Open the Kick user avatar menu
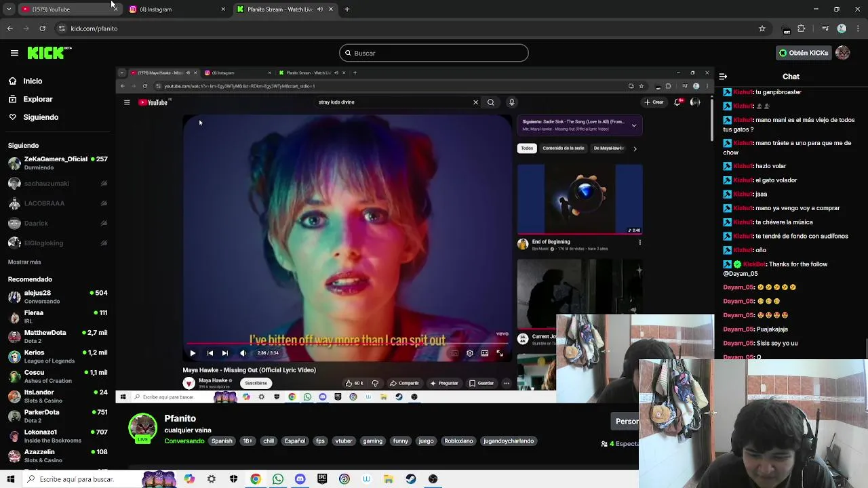This screenshot has height=488, width=868. point(843,53)
